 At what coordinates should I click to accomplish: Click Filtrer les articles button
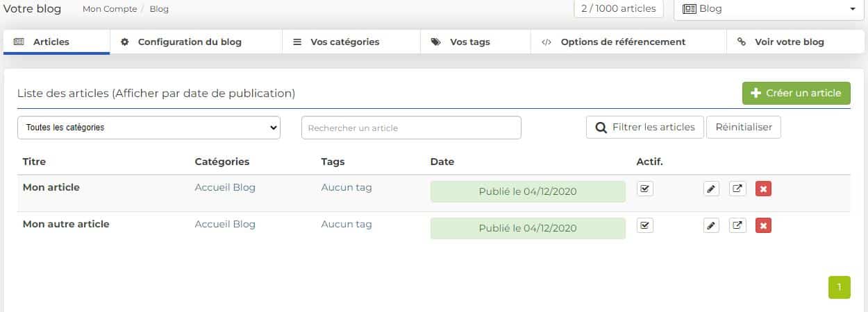point(645,128)
